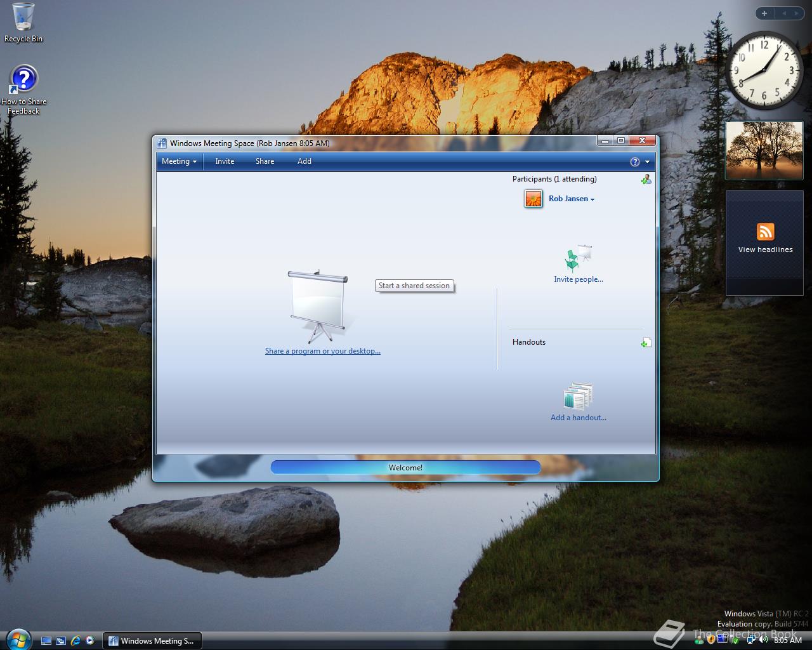Click the sidebar add gadget plus button
Screen dimensions: 812x650
click(764, 13)
